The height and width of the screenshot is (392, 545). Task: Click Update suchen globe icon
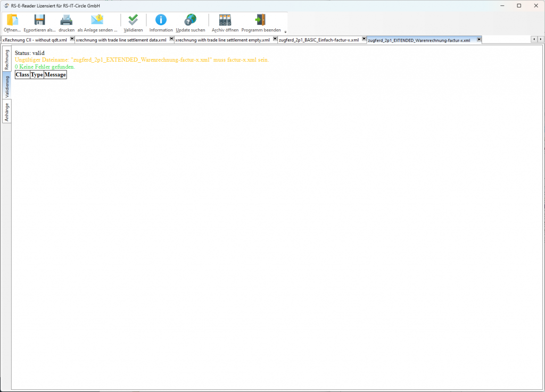coord(190,20)
